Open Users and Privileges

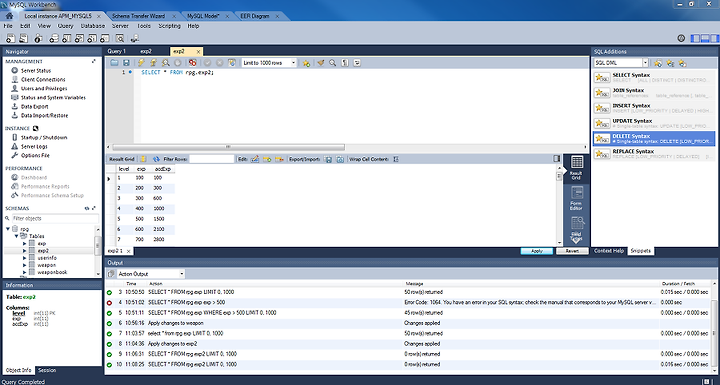(44, 88)
